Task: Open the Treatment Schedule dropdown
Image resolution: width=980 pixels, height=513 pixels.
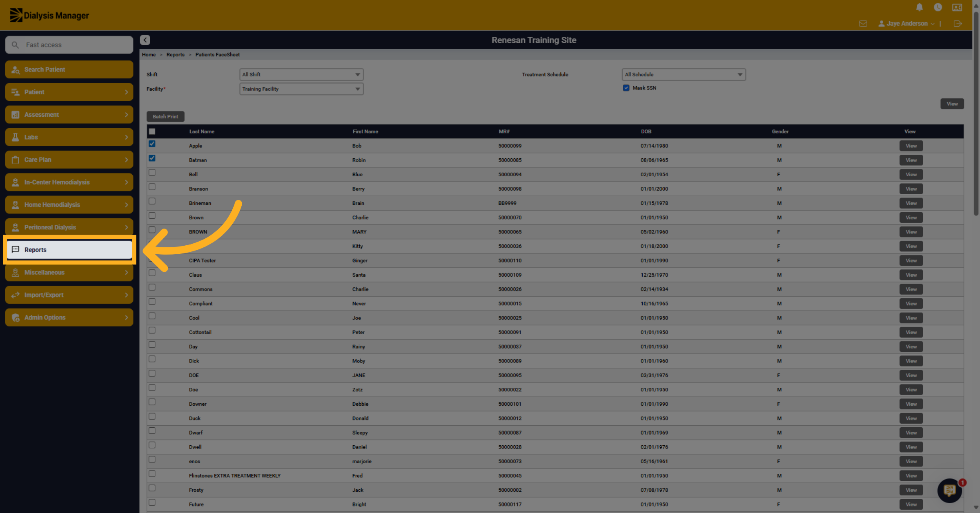Action: (684, 75)
